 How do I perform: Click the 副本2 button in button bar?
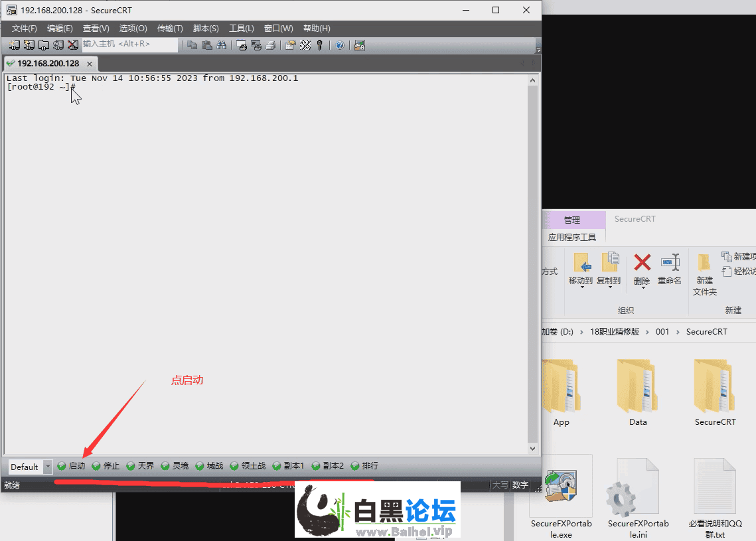328,466
